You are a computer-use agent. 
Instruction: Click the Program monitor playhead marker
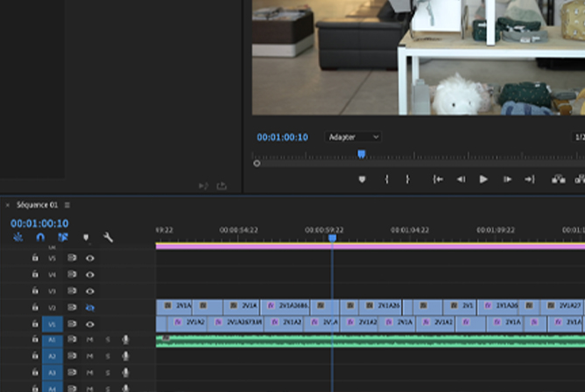(x=361, y=154)
